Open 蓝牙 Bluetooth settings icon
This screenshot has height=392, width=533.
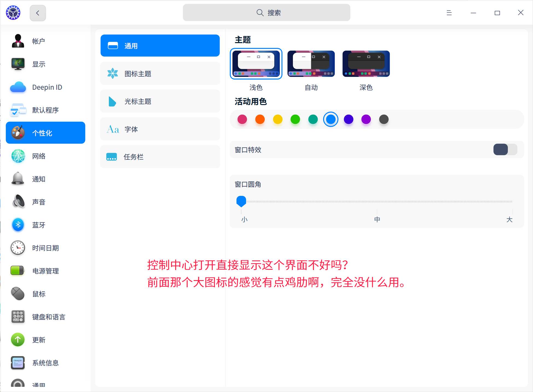pos(18,225)
